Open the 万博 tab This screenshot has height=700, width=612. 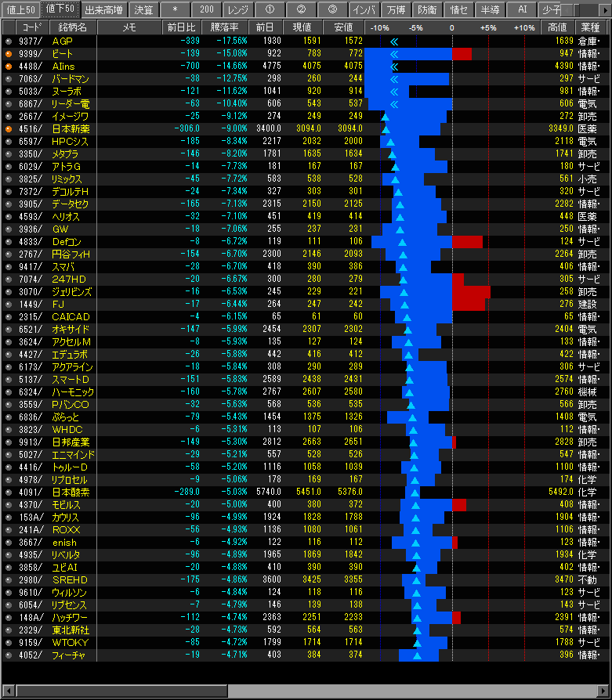point(396,9)
